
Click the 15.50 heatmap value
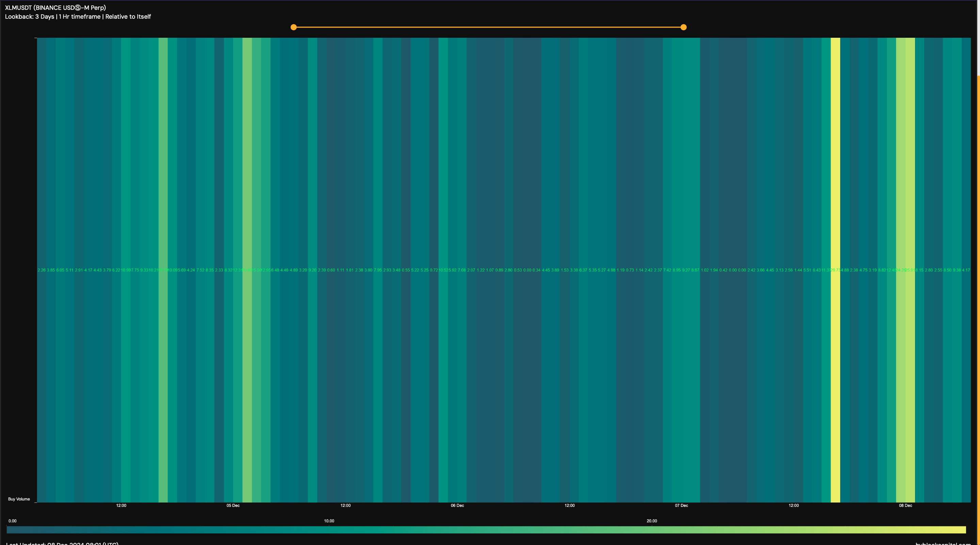(x=257, y=270)
